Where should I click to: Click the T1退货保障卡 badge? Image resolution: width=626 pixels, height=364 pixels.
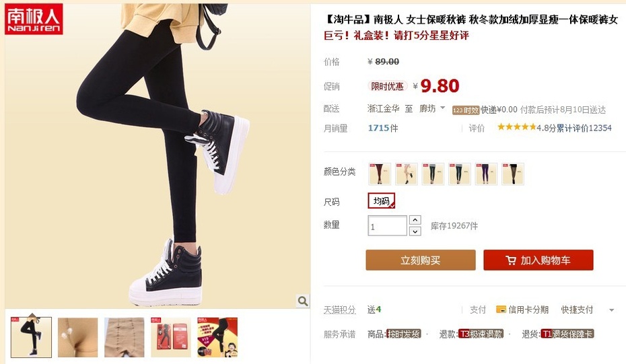[x=567, y=334]
